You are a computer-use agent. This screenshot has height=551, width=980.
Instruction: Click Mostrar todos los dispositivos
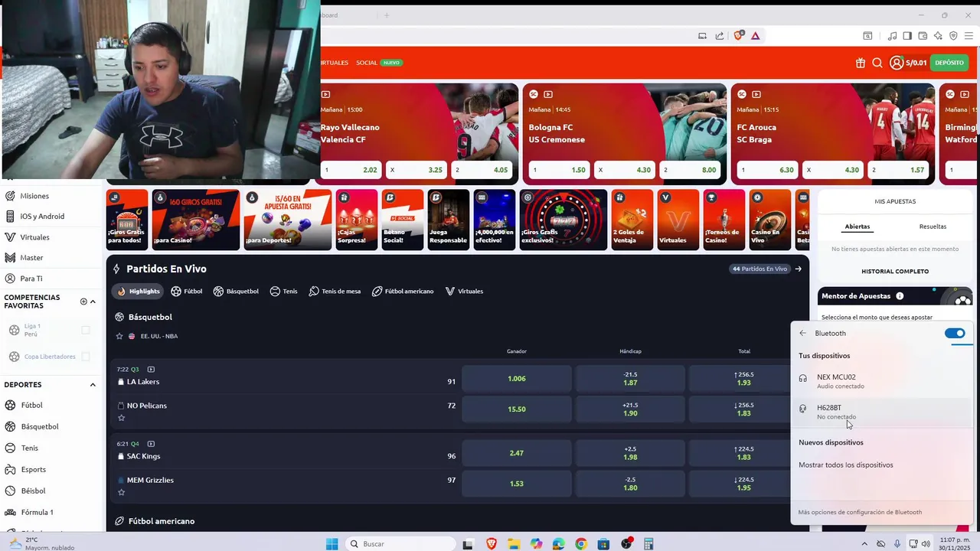(845, 465)
